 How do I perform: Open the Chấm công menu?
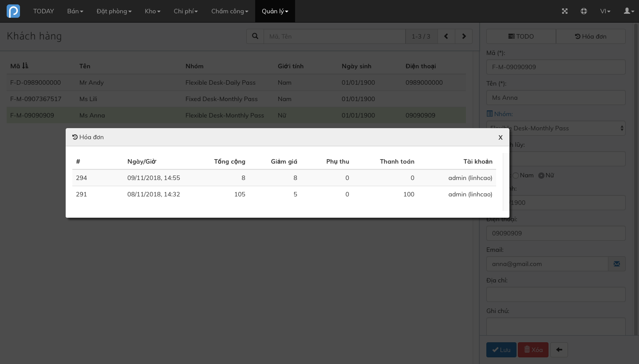coord(230,11)
